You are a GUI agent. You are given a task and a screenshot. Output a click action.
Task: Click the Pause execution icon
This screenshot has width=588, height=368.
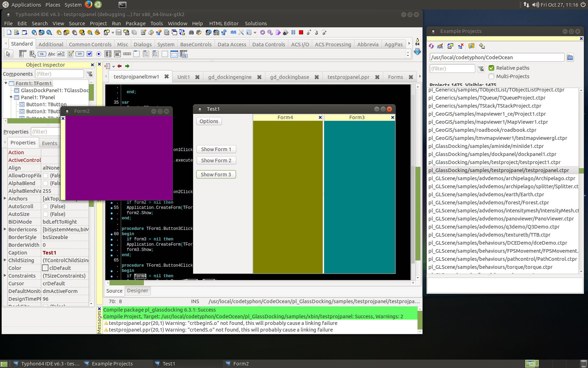tap(293, 33)
